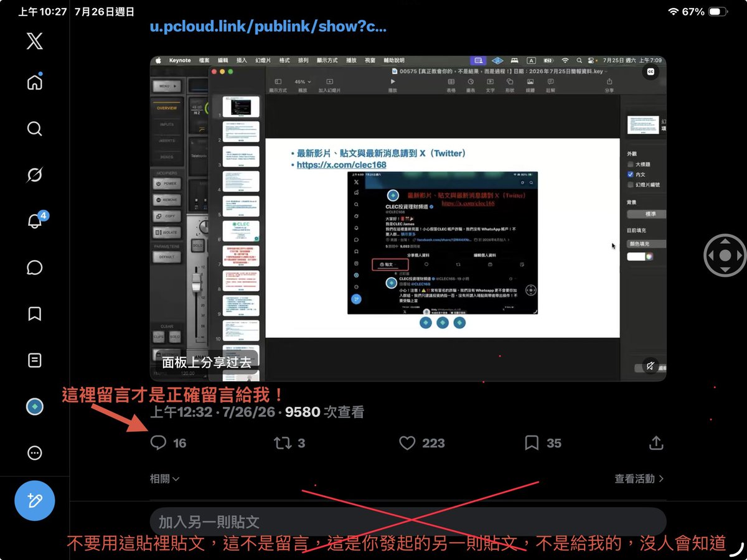Image resolution: width=747 pixels, height=560 pixels.
Task: Tap the 加入另一則貼文 input field
Action: point(408,522)
